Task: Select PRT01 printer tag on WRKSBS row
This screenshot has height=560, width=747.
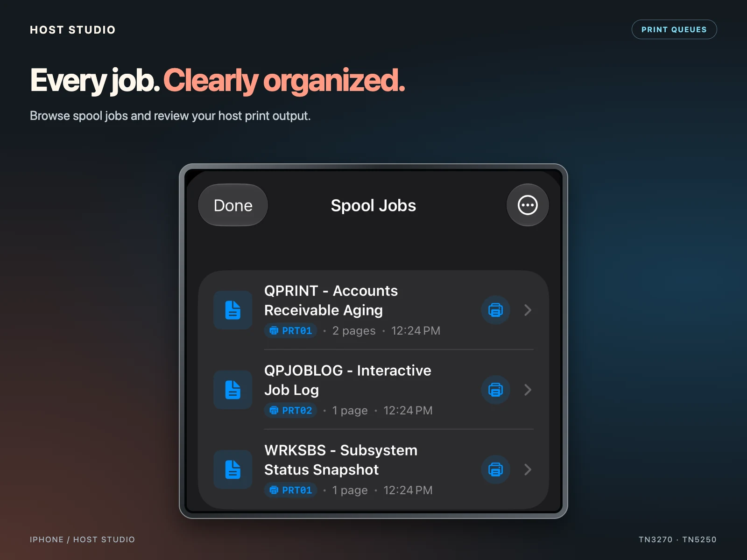Action: coord(291,490)
